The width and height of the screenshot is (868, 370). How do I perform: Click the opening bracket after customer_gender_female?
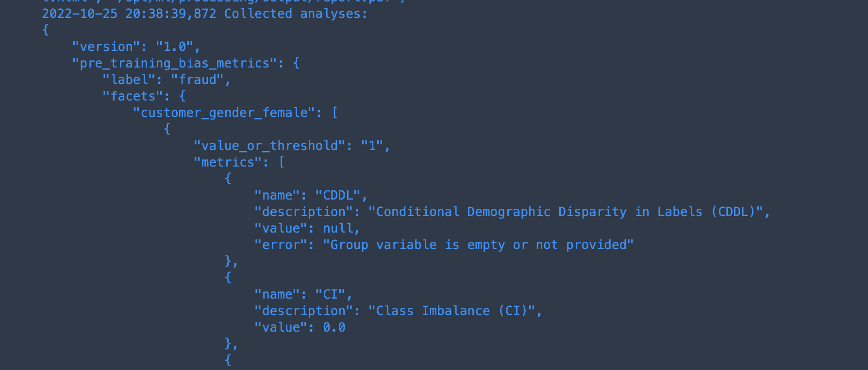pyautogui.click(x=334, y=113)
